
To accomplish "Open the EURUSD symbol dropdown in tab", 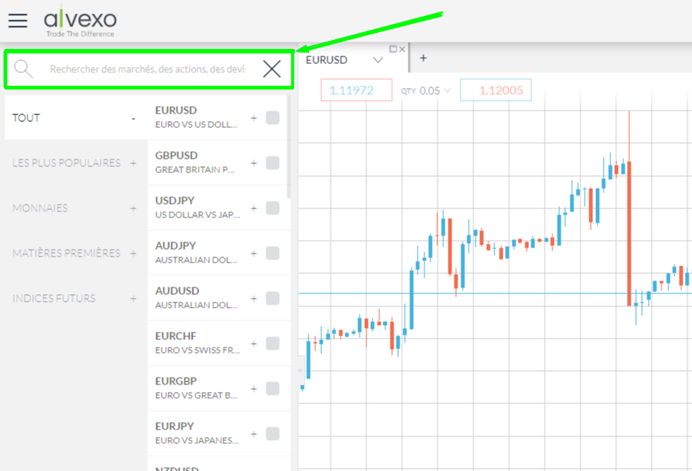I will coord(377,60).
